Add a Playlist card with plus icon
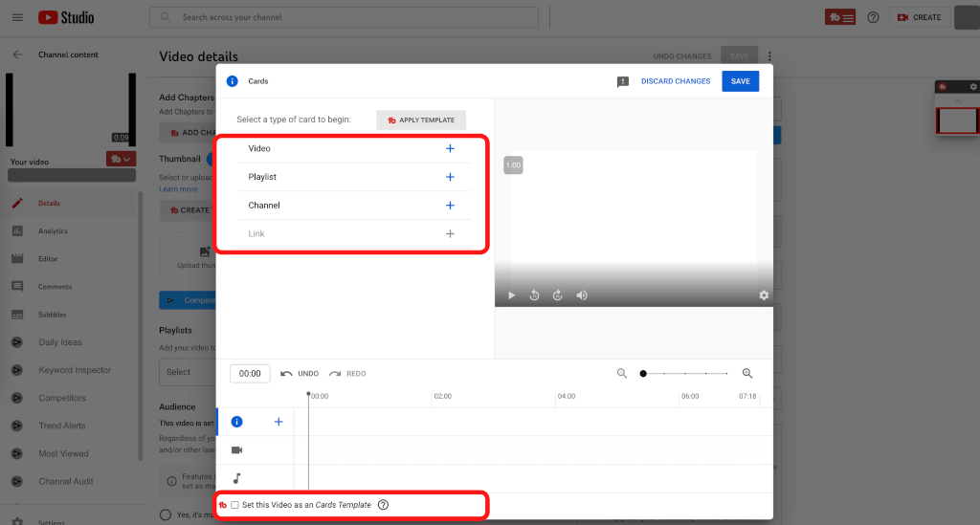Viewport: 980px width, 525px height. pyautogui.click(x=450, y=177)
